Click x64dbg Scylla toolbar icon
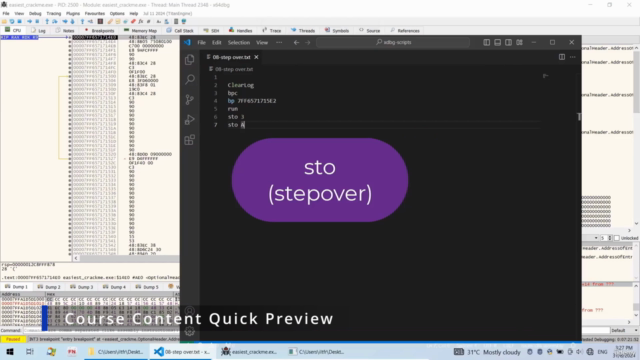The height and width of the screenshot is (360, 640). [x=100, y=21]
